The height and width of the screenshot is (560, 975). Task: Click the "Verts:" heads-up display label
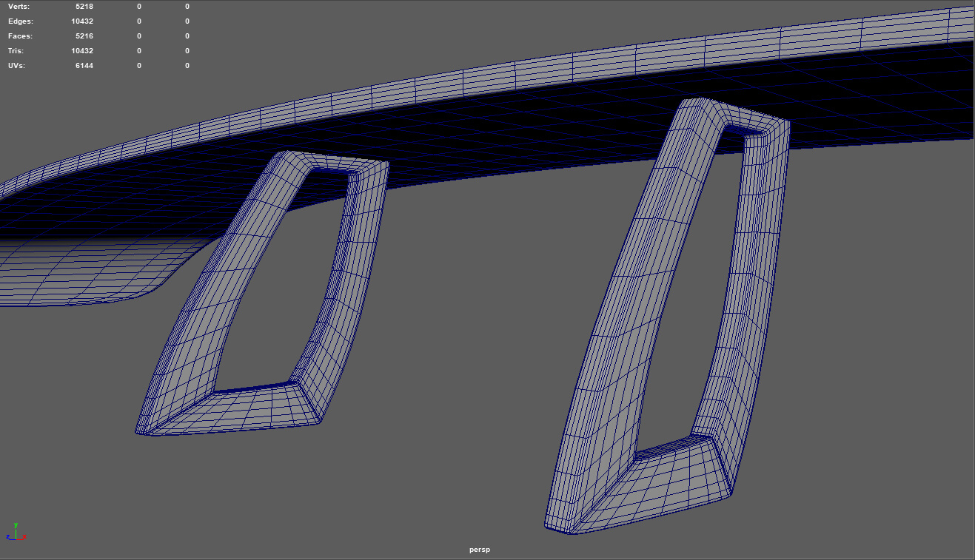(19, 6)
